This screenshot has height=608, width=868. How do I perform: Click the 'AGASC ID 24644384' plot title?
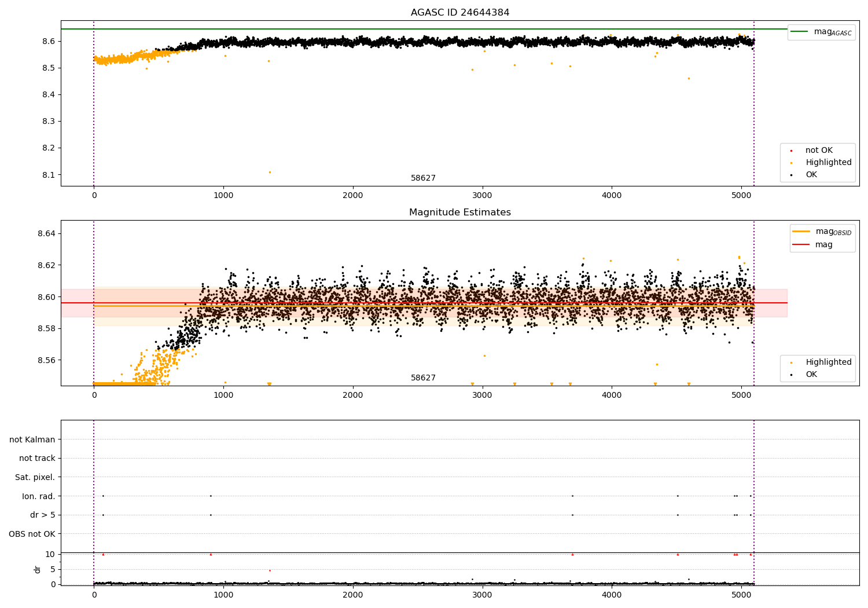460,13
